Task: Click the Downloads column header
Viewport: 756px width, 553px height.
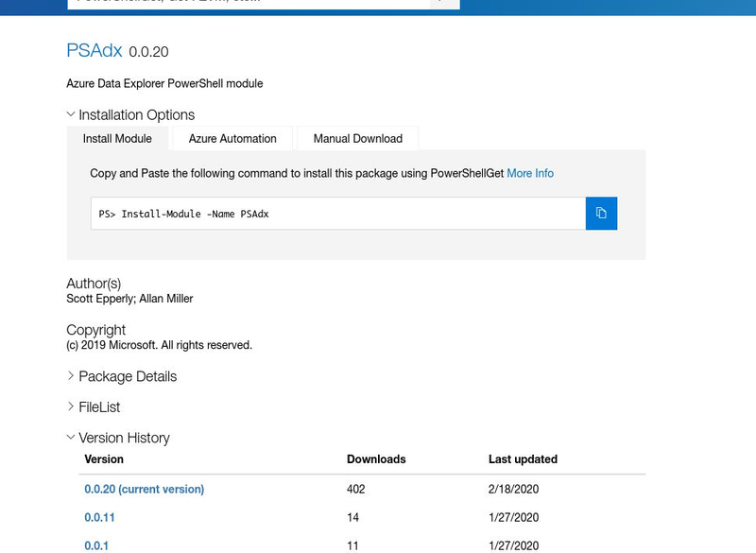Action: (376, 459)
